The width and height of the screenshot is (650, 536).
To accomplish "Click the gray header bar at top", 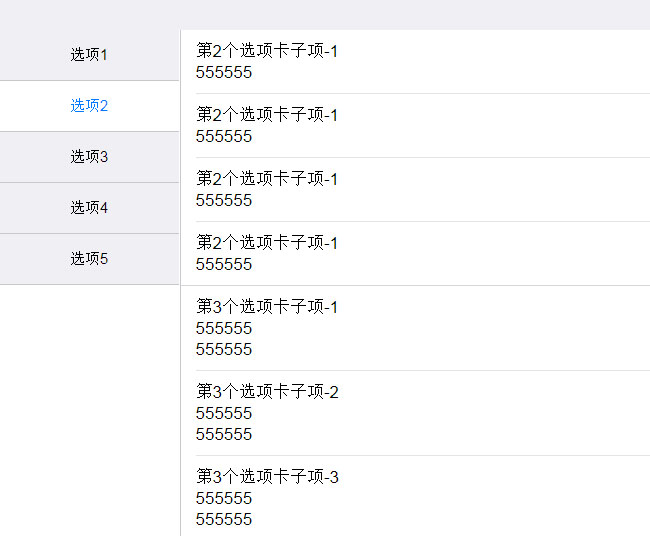I will (325, 14).
